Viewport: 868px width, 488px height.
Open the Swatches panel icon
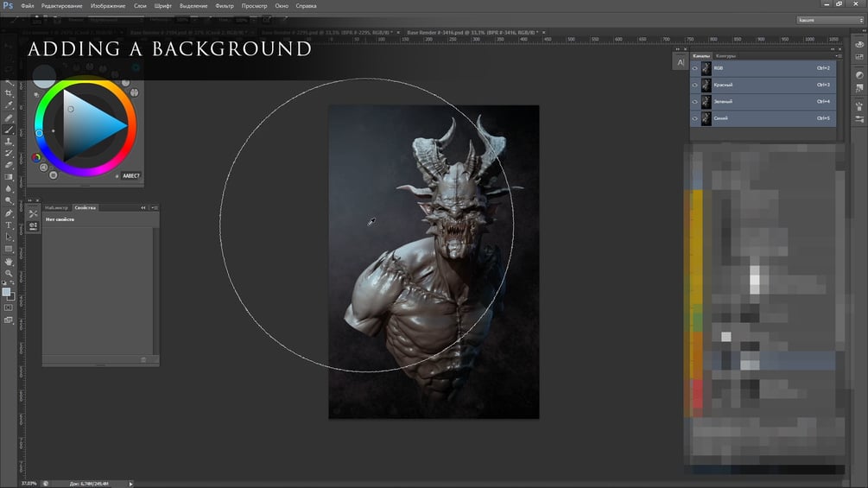pyautogui.click(x=859, y=56)
